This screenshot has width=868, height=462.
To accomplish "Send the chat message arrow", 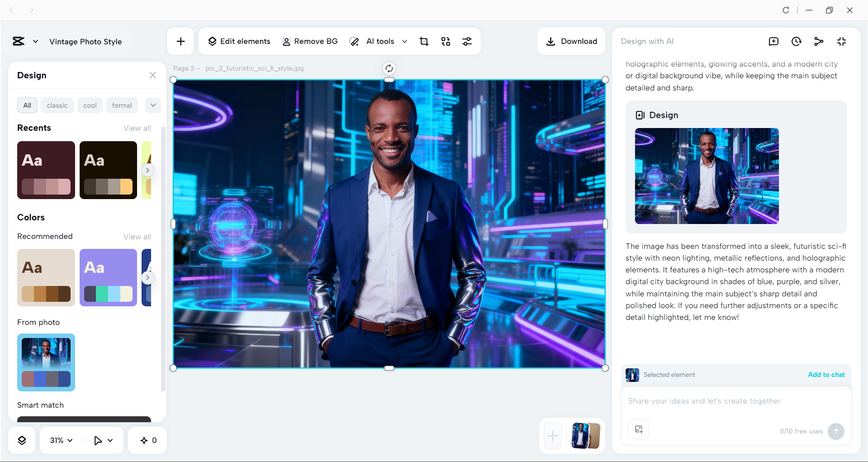I will pos(836,431).
